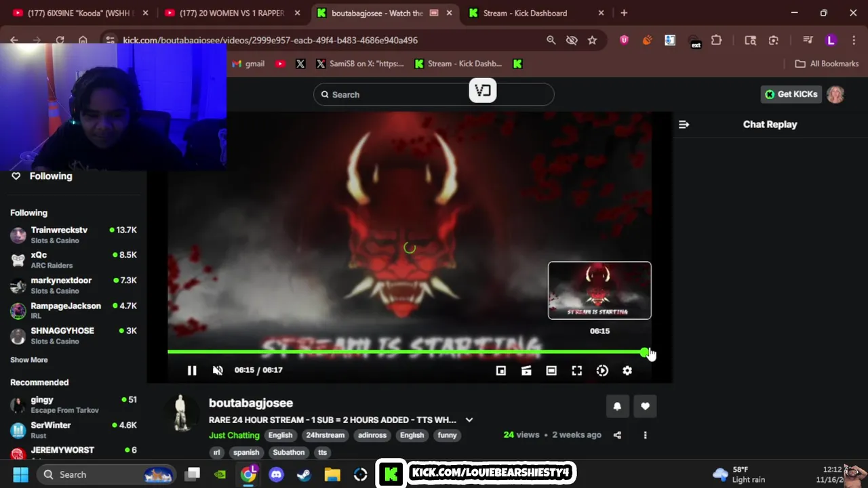Open the gmail bookmark
The height and width of the screenshot is (488, 868).
click(248, 64)
